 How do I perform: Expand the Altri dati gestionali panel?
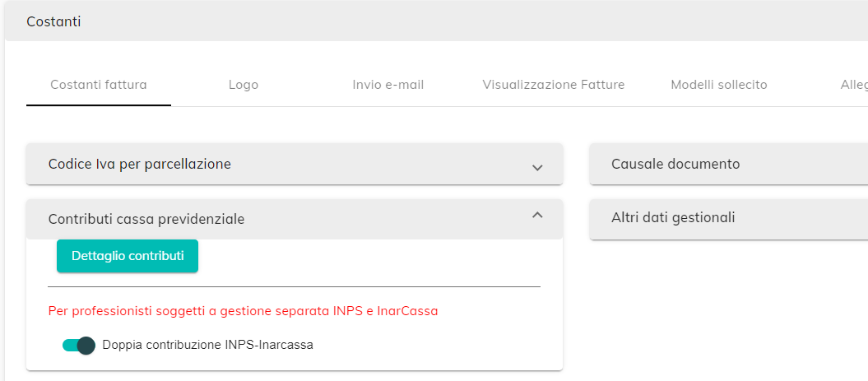728,217
